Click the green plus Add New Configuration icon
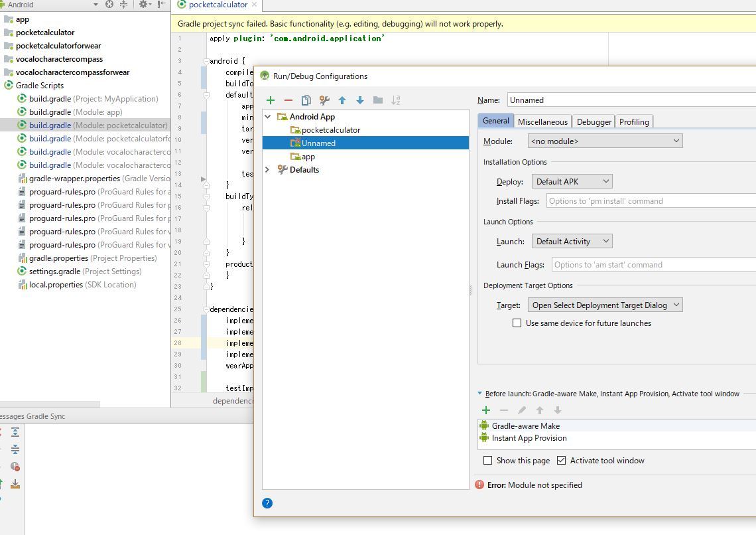Image resolution: width=756 pixels, height=535 pixels. click(271, 100)
